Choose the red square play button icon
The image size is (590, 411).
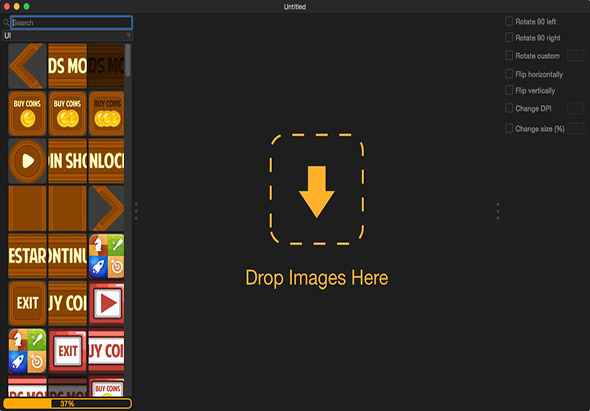[106, 303]
